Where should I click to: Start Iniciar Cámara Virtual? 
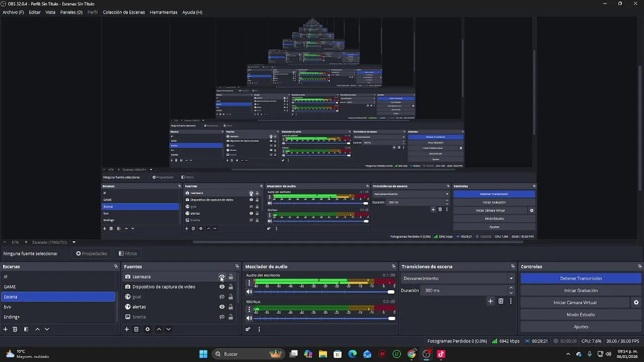tap(575, 303)
